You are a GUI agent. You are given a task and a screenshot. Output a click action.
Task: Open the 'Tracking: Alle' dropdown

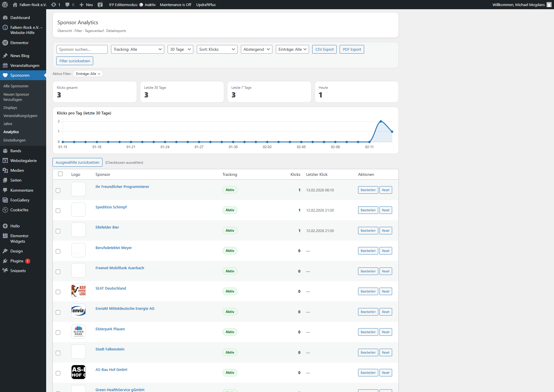(137, 49)
